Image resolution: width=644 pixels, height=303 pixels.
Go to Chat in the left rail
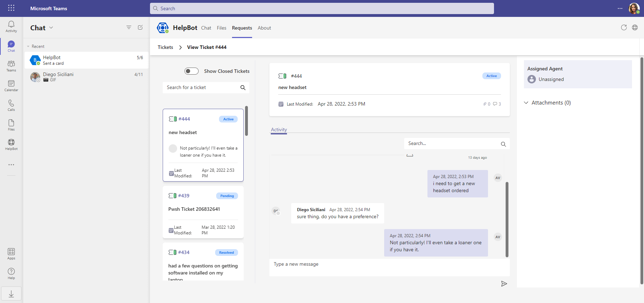tap(11, 46)
